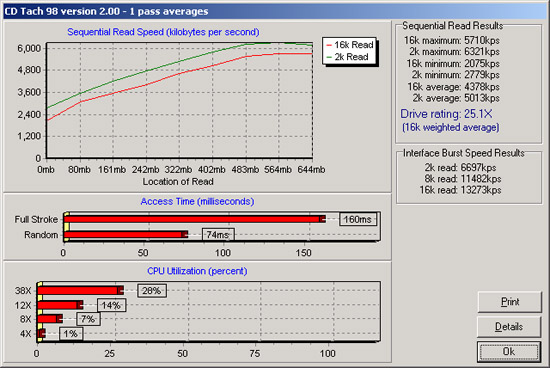
Task: Click the 38X CPU utilization 28% label
Action: (152, 290)
